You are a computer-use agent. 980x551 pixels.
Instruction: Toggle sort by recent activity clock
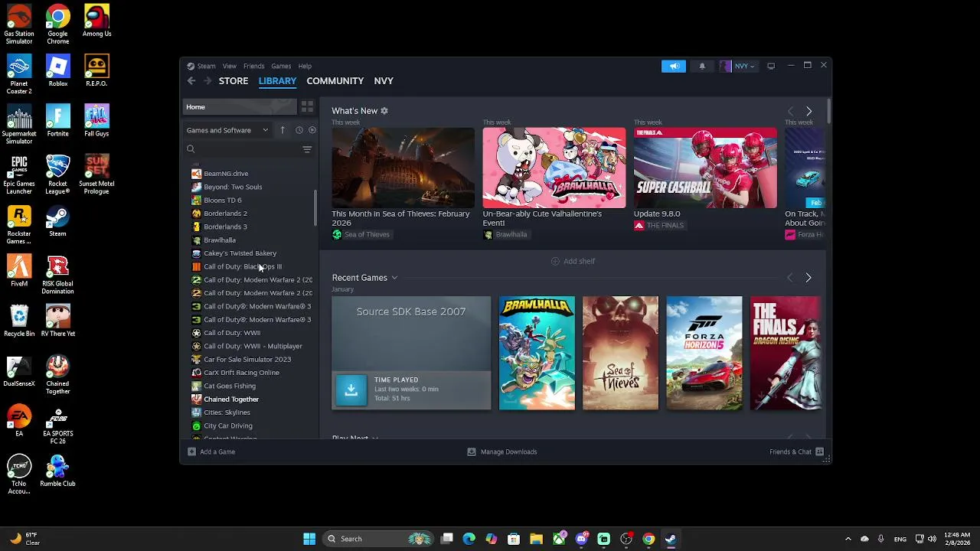click(x=299, y=130)
